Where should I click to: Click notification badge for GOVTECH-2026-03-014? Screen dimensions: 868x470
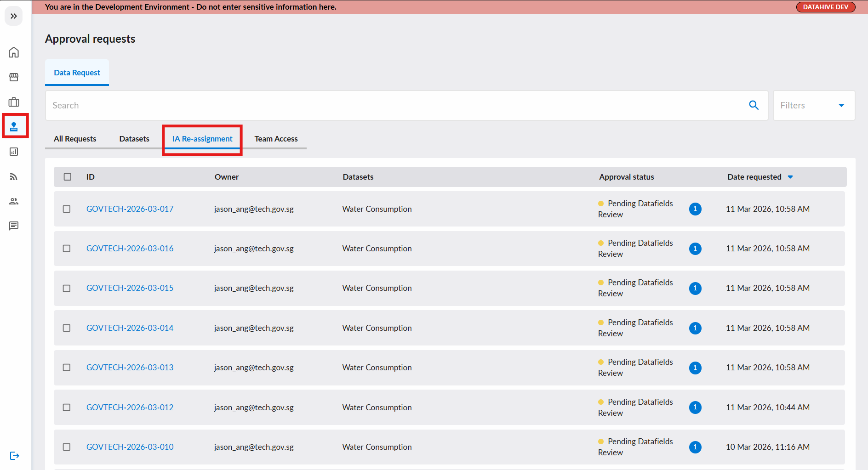(695, 328)
